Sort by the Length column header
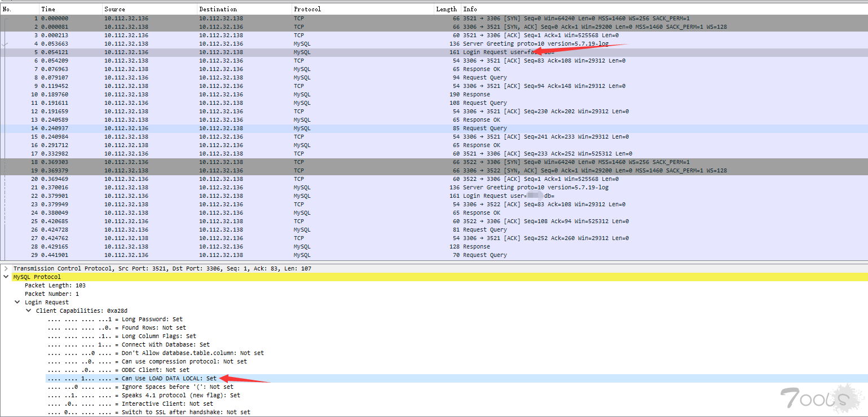Viewport: 868px width, 417px height. pyautogui.click(x=446, y=9)
